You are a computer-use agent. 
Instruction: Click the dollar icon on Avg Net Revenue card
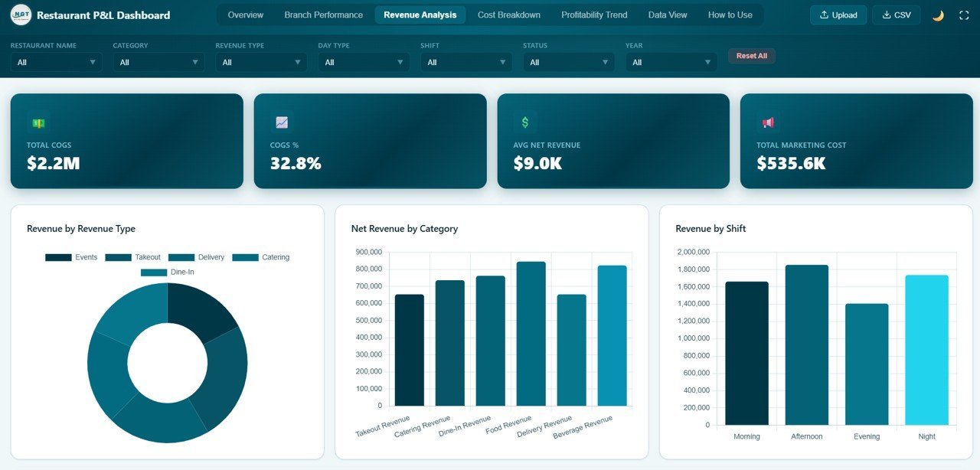click(x=524, y=121)
